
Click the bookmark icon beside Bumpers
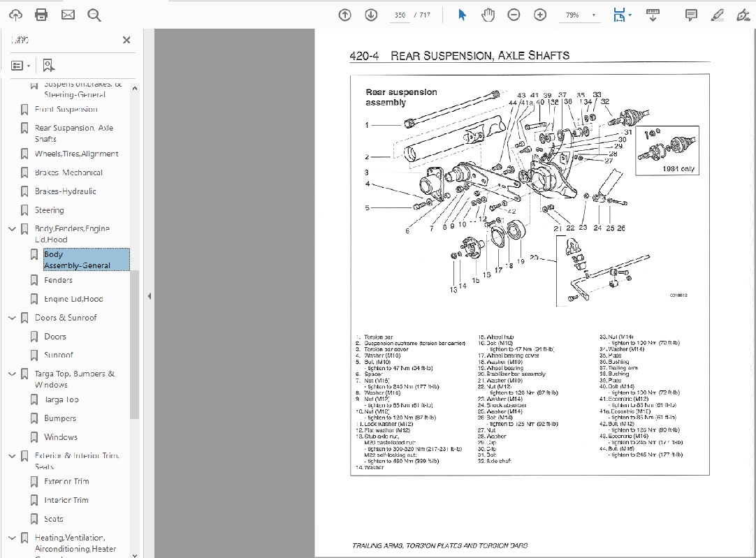34,418
